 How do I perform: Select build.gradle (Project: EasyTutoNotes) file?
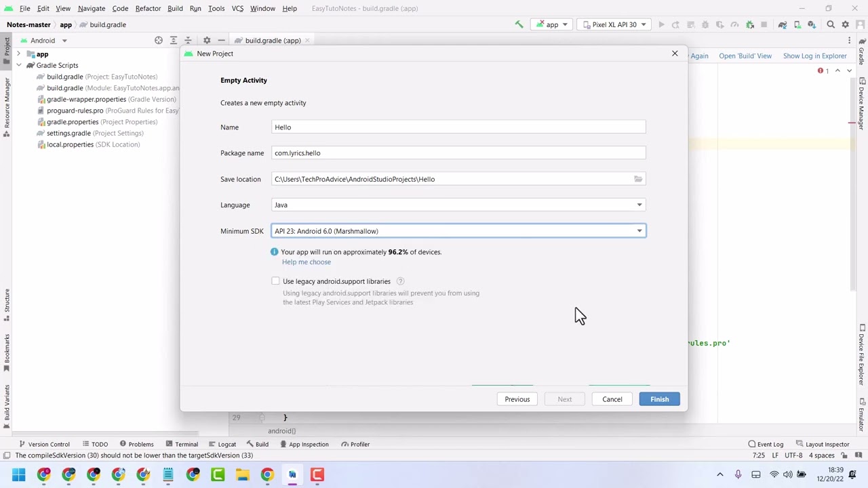pyautogui.click(x=102, y=77)
